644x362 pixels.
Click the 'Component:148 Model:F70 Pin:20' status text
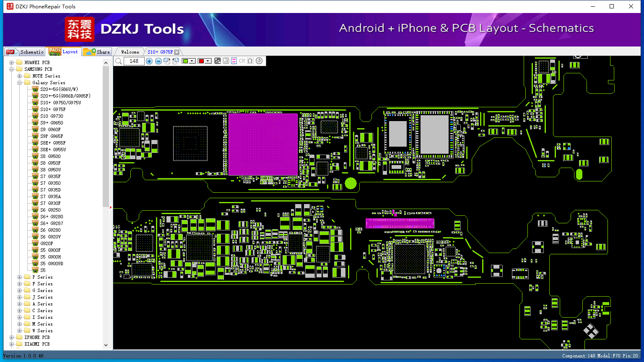pos(600,356)
